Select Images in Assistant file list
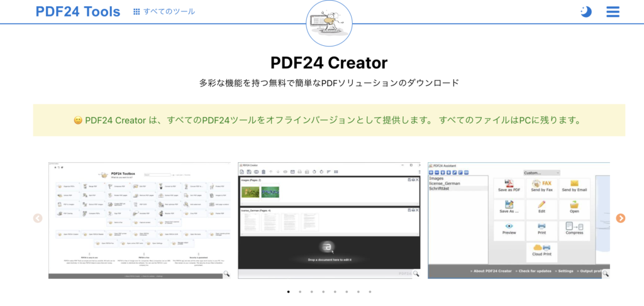 436,178
